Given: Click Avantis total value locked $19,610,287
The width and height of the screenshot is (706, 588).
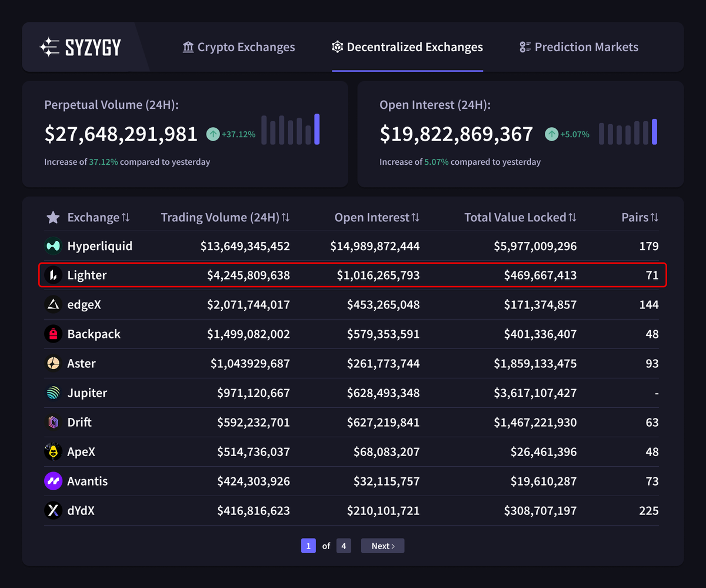Looking at the screenshot, I should click(x=544, y=481).
